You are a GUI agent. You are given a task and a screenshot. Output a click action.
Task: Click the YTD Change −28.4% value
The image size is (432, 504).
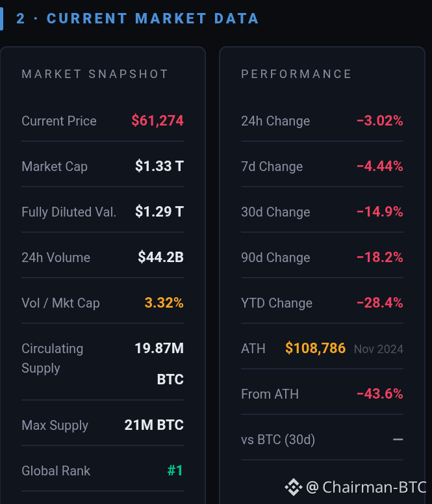pos(380,303)
